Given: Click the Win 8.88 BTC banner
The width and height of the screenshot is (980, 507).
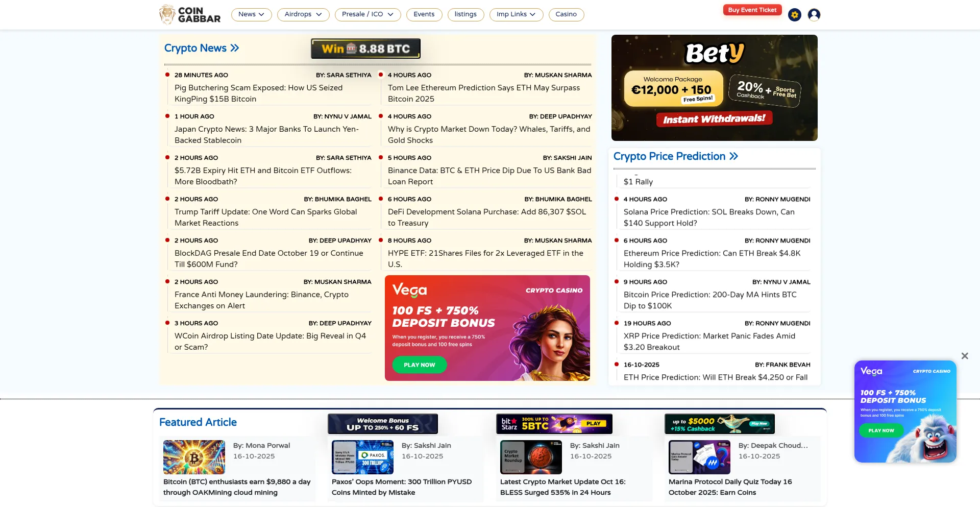Looking at the screenshot, I should [x=365, y=49].
